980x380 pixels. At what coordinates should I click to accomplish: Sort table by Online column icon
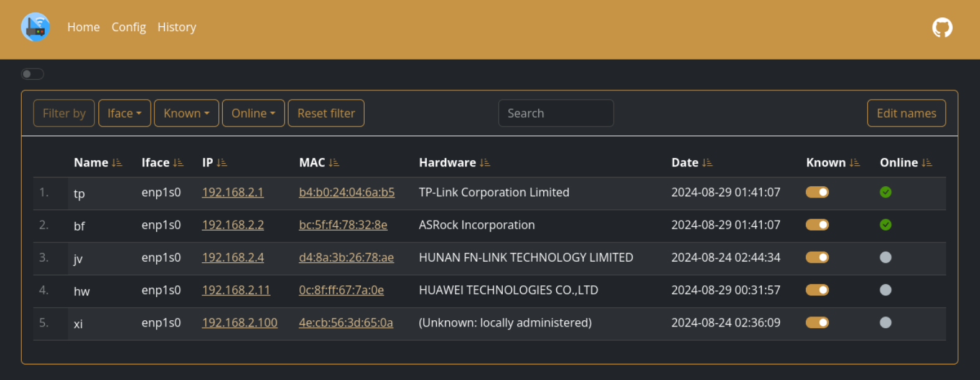coord(927,163)
